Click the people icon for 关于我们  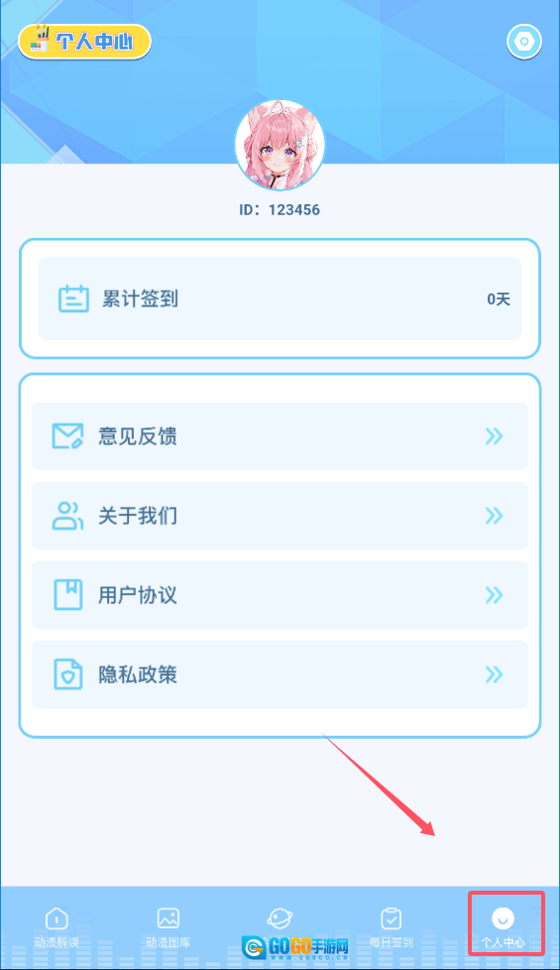pos(67,516)
